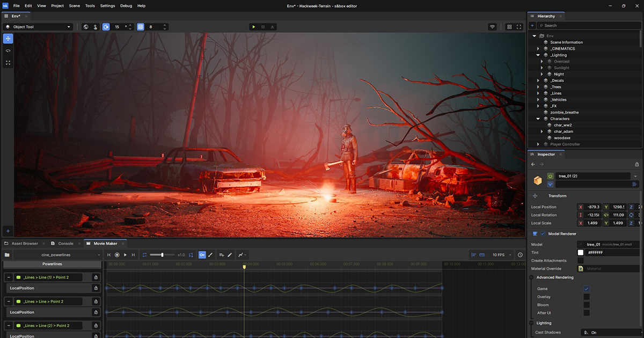This screenshot has height=338, width=644.
Task: Lock the _Lines > Line (1) > Point 2 track
Action: point(96,277)
